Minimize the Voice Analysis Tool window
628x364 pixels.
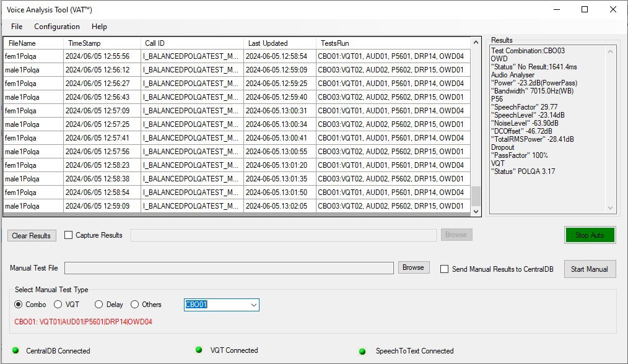557,9
